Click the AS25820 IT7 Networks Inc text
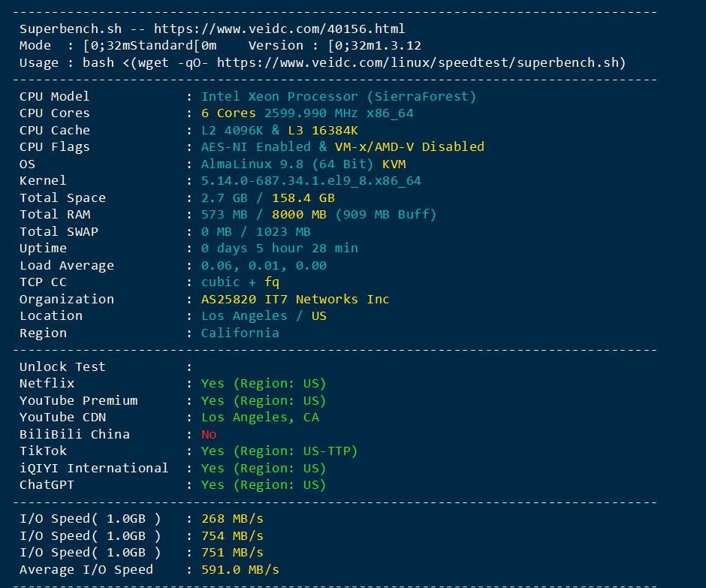The width and height of the screenshot is (706, 588). click(295, 299)
